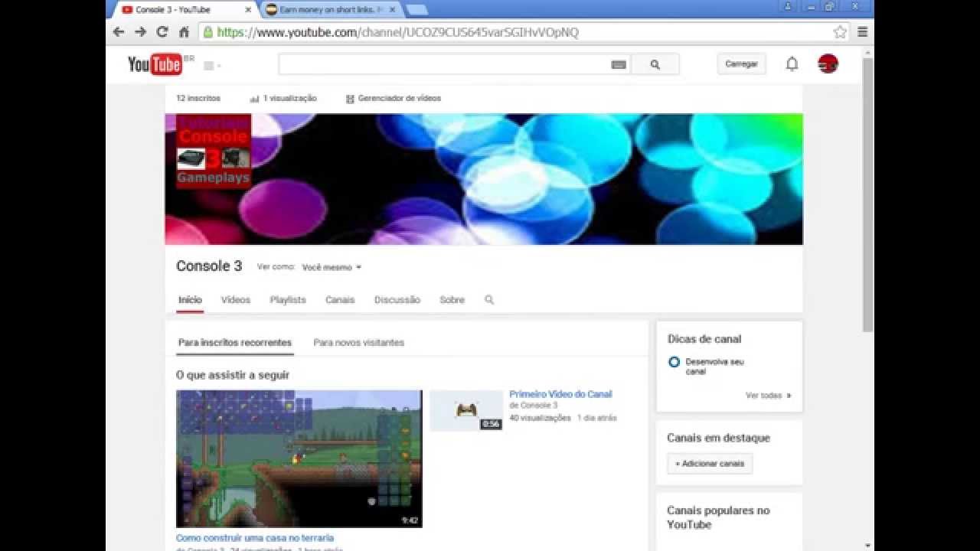
Task: Switch to the Earn money browser tab
Action: [x=331, y=10]
